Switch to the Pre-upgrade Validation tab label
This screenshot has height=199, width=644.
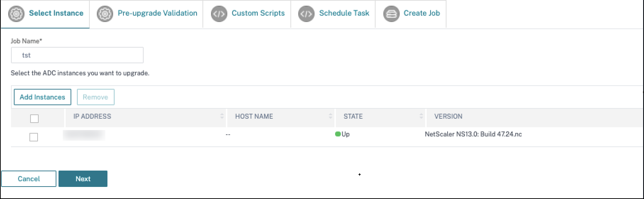(x=157, y=13)
